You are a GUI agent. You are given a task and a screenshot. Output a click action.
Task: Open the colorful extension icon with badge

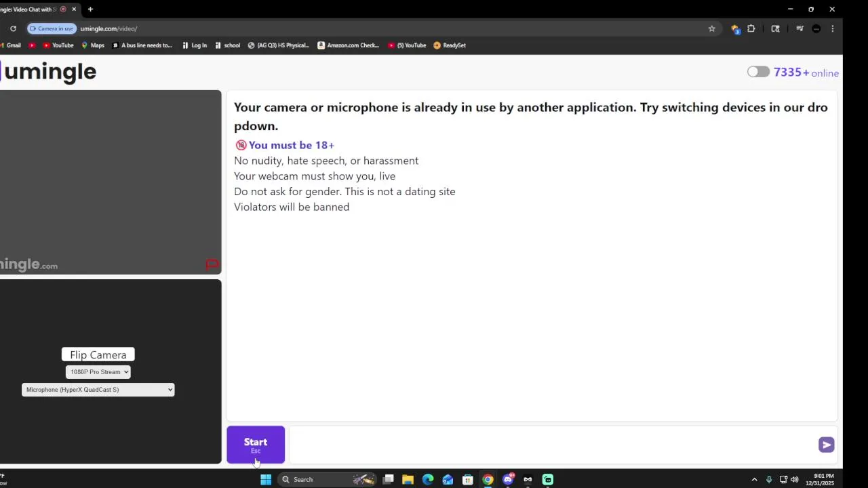(735, 28)
